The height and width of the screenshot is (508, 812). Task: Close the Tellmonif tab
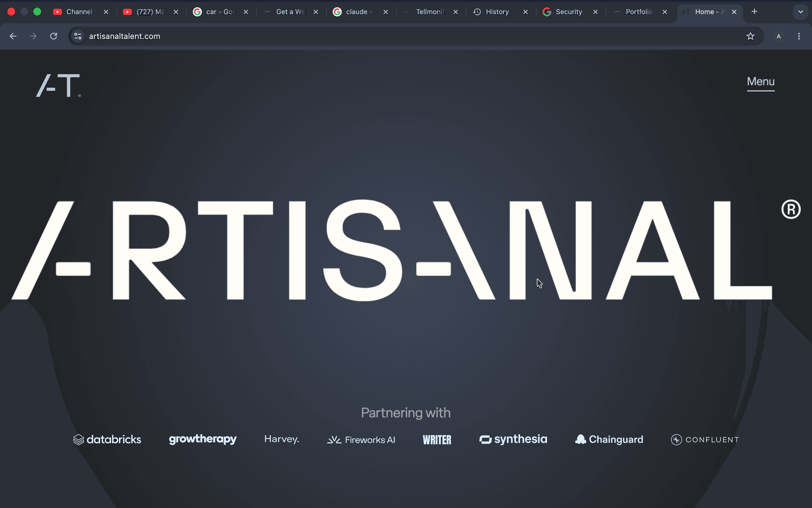[x=456, y=12]
